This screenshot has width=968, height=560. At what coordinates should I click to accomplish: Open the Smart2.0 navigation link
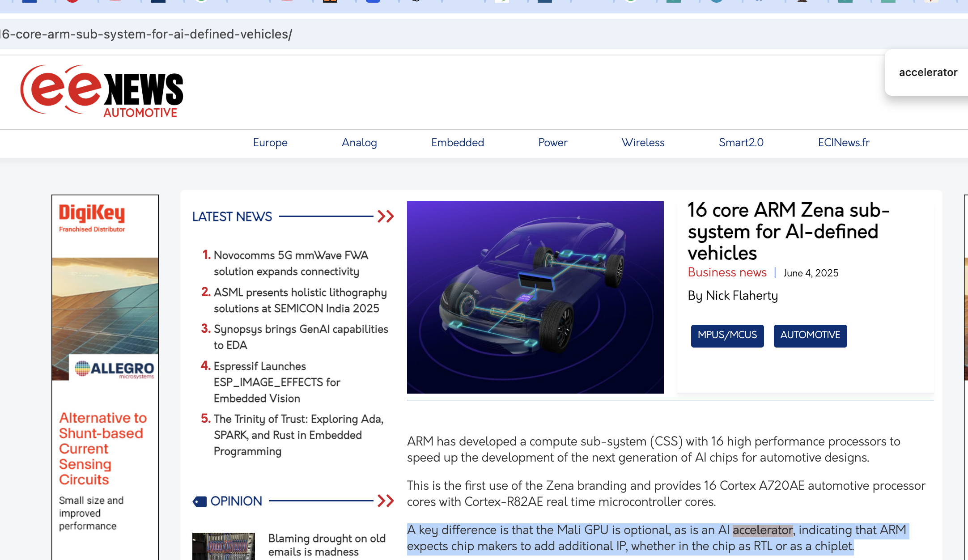[x=741, y=143]
